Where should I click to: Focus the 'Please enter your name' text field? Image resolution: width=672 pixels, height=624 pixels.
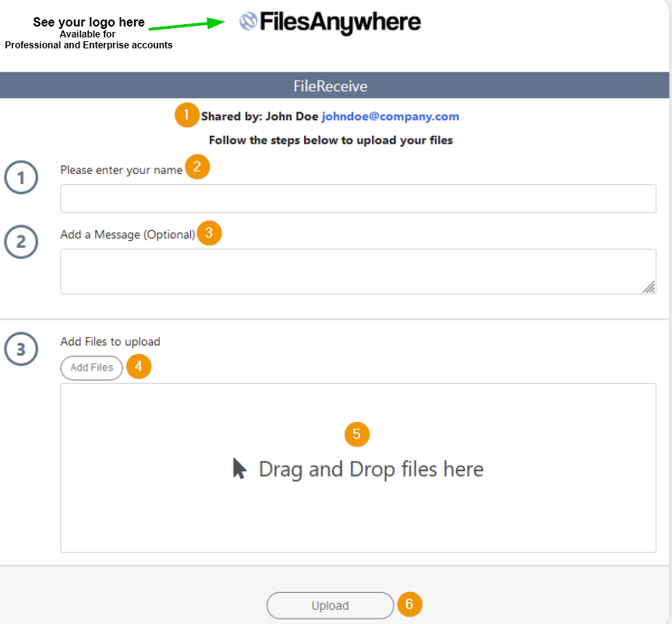click(358, 198)
